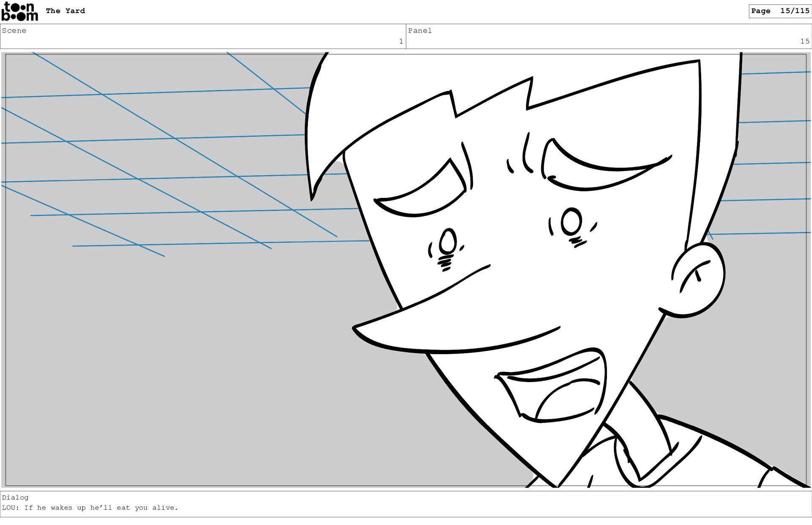812x525 pixels.
Task: Select Lou's dialog line text
Action: click(x=90, y=508)
